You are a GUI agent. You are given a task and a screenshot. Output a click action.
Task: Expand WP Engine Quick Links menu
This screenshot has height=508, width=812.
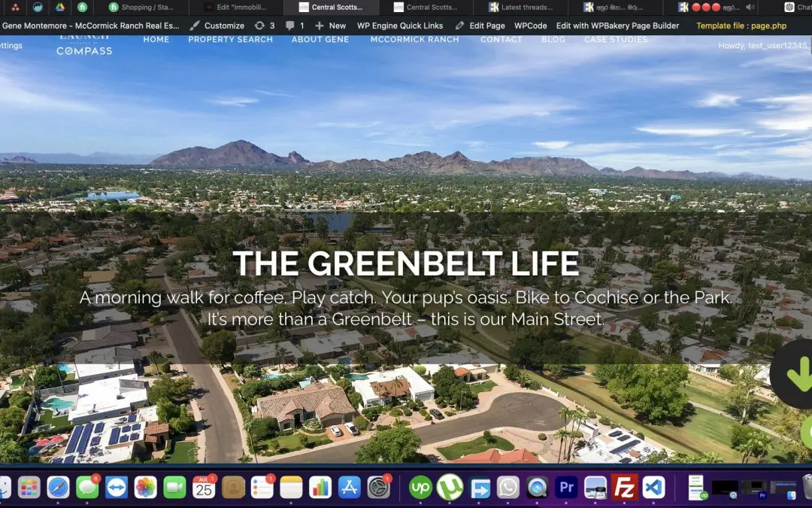[399, 26]
